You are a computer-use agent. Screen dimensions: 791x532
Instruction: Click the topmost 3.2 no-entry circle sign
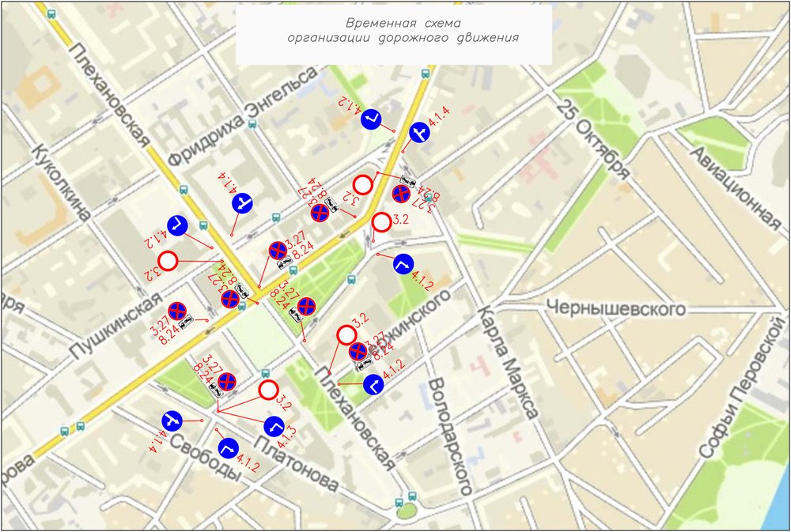pyautogui.click(x=362, y=185)
